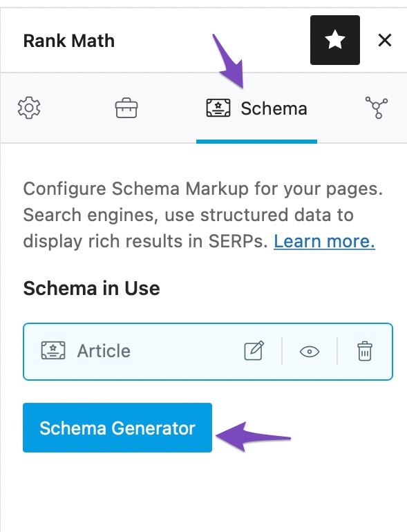Click the Schema tab certificate icon
Image resolution: width=407 pixels, height=532 pixels.
pyautogui.click(x=218, y=108)
